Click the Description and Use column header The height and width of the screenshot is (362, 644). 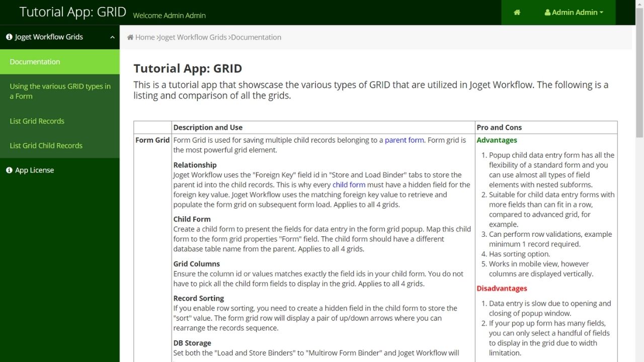(x=208, y=128)
